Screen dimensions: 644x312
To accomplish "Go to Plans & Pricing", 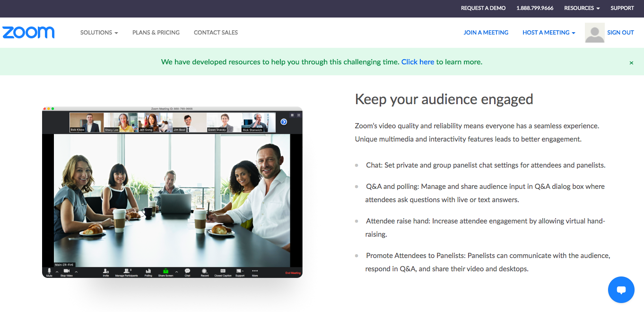I will coord(156,33).
